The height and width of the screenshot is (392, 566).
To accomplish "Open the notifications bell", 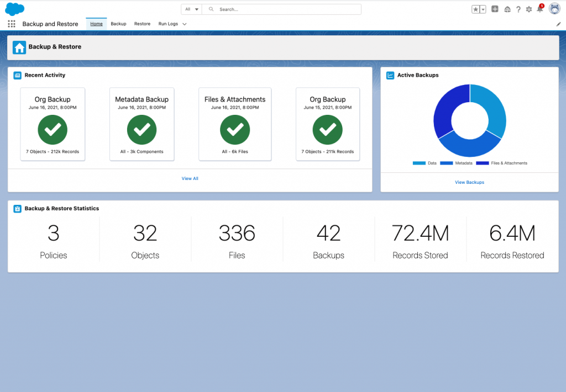I will [540, 9].
